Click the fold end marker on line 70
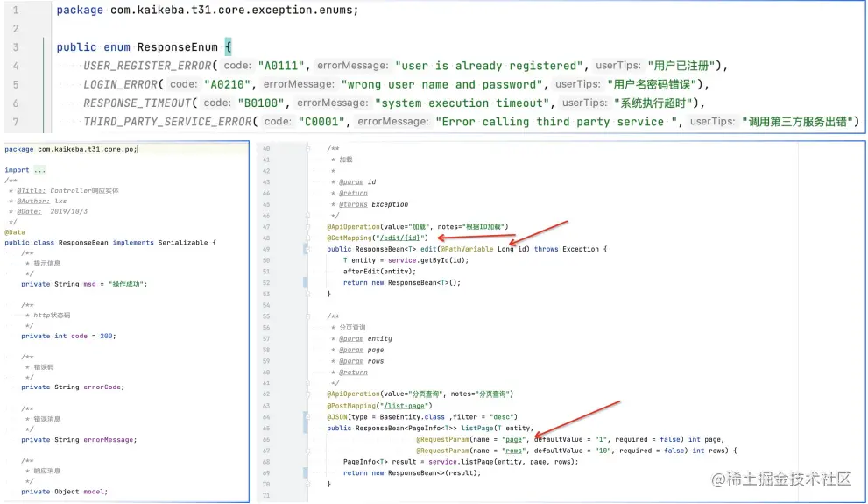The height and width of the screenshot is (504, 868). 307,484
